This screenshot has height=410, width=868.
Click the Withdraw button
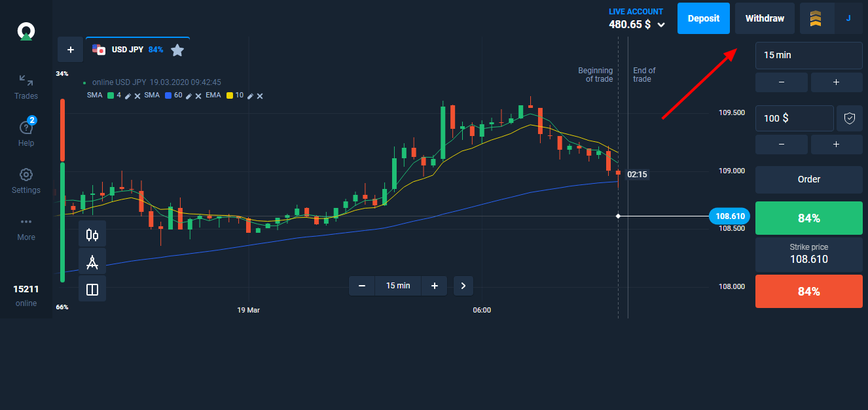(x=765, y=18)
